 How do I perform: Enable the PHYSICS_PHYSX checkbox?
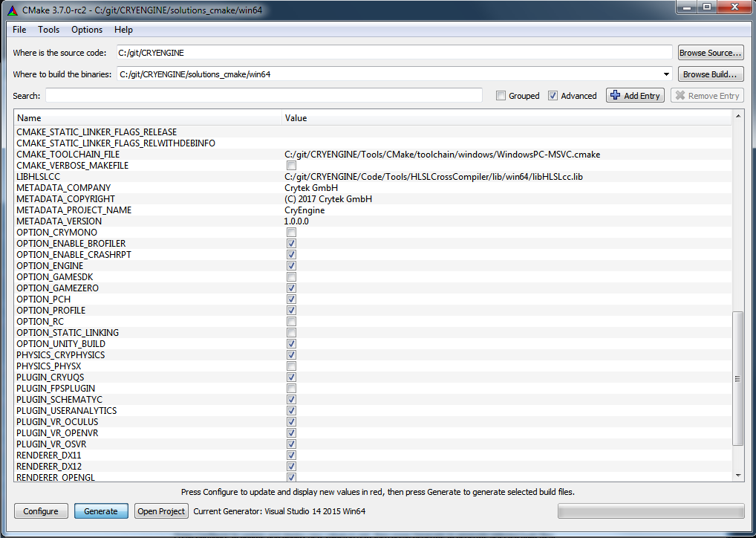(x=291, y=366)
